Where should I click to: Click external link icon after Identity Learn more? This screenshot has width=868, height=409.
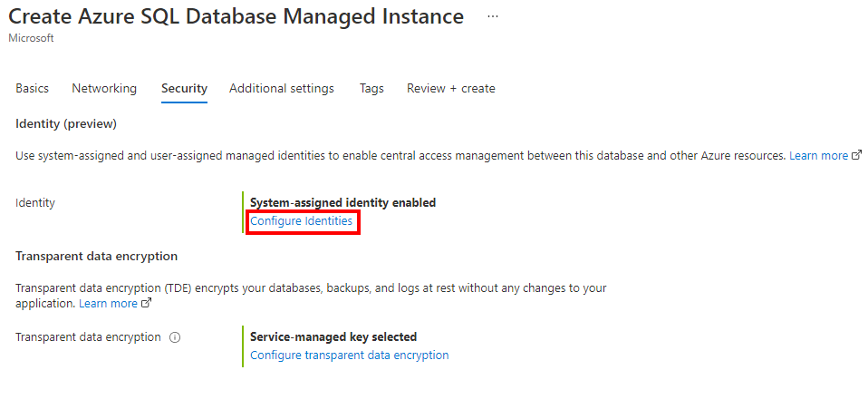pos(856,156)
